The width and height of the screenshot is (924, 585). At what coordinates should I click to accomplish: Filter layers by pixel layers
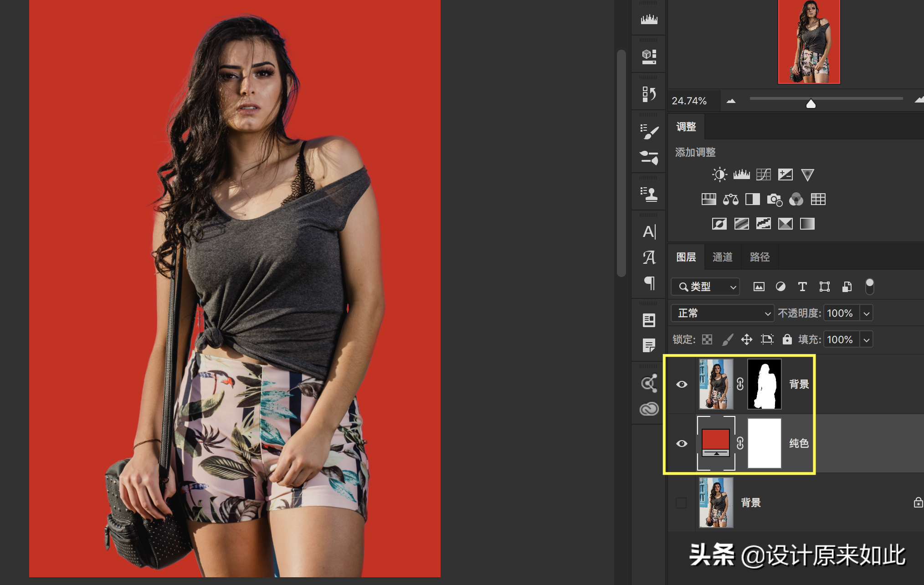pos(759,287)
